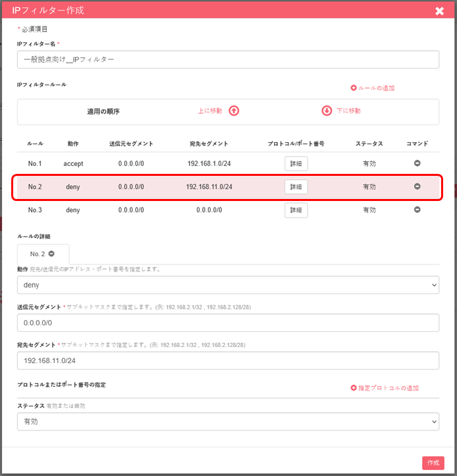
Task: Click the 動作 column header
Action: coord(73,143)
